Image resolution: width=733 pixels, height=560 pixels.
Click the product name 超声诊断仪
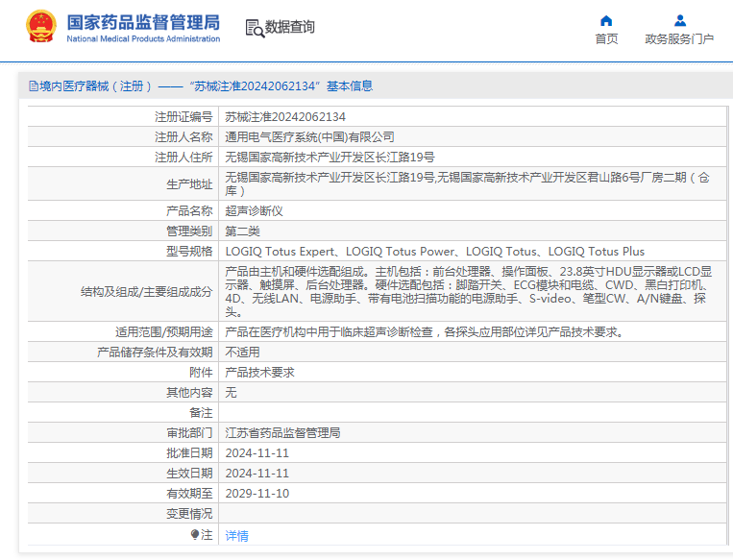click(x=254, y=210)
